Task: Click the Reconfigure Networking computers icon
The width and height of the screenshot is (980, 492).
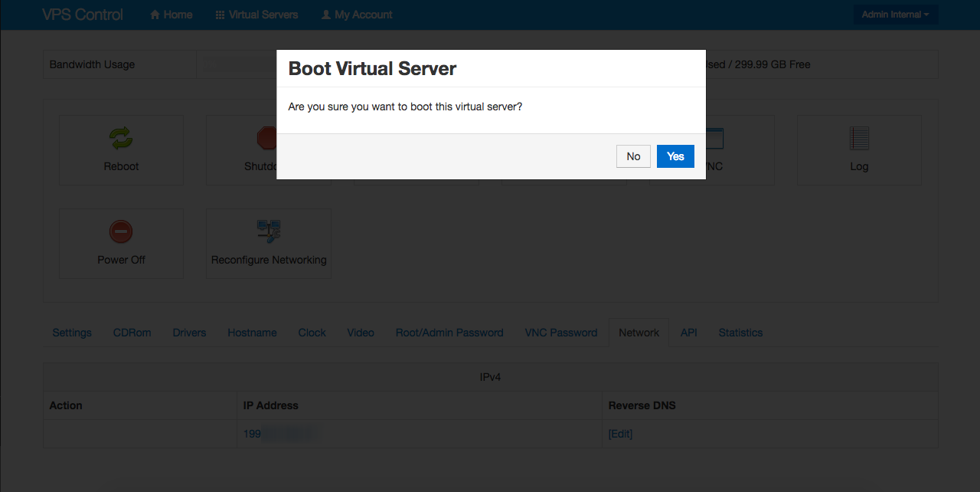Action: (269, 231)
